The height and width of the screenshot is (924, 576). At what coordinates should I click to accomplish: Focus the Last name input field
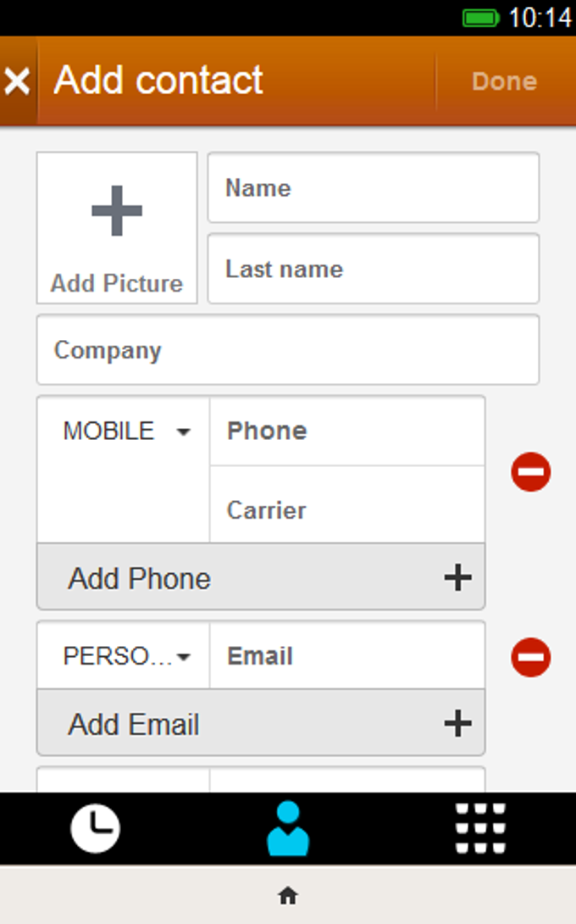(374, 269)
